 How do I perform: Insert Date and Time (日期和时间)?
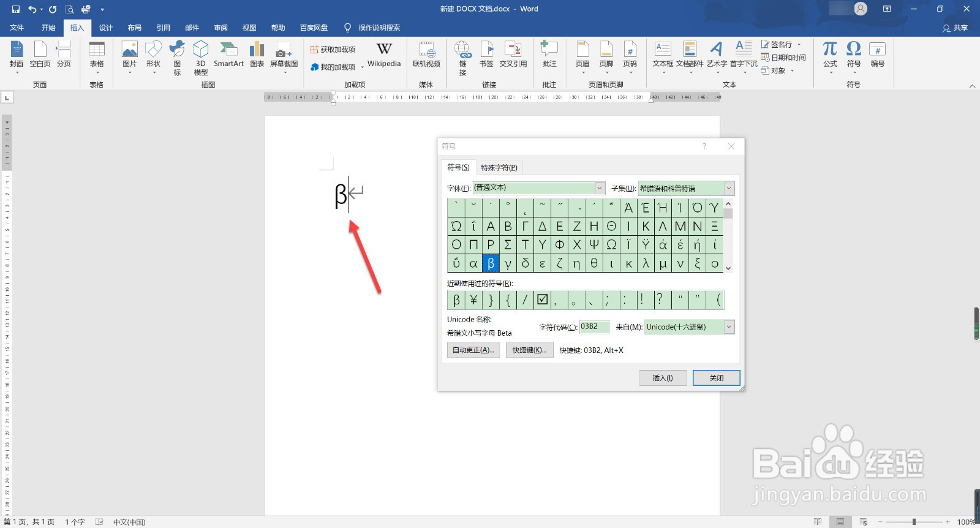tap(783, 58)
